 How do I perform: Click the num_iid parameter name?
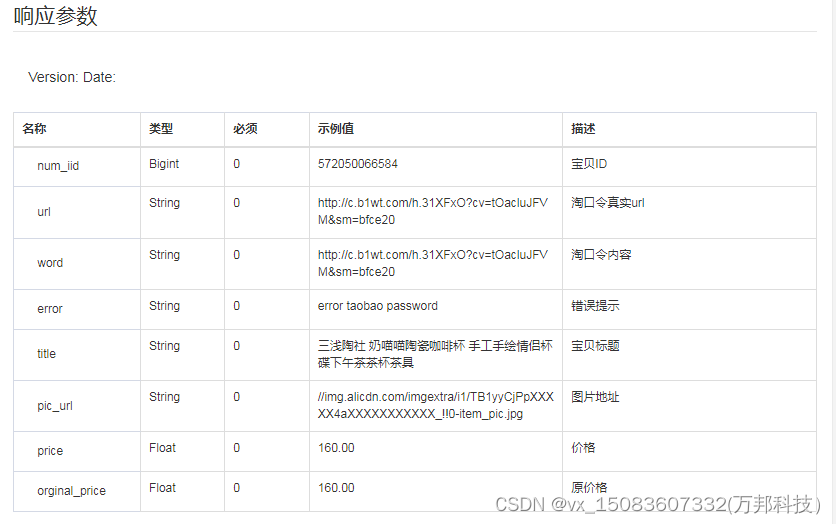pyautogui.click(x=58, y=166)
